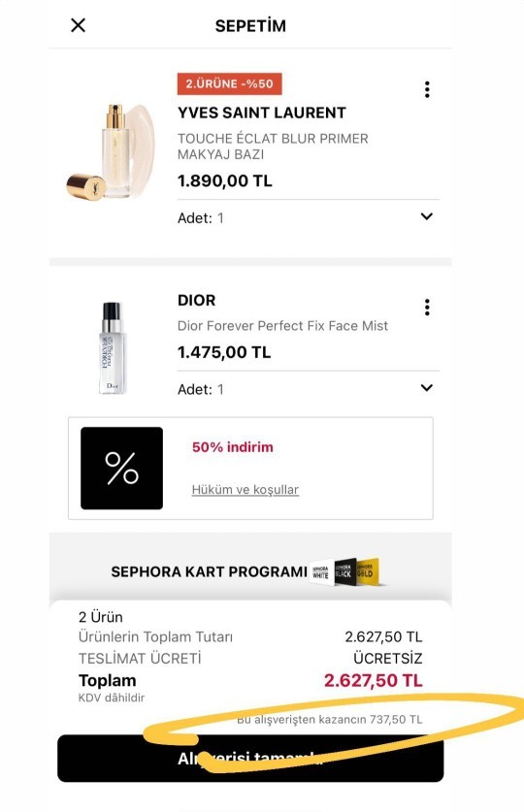This screenshot has height=812, width=524.
Task: Open Yves Saint Laurent brand title
Action: tap(261, 113)
